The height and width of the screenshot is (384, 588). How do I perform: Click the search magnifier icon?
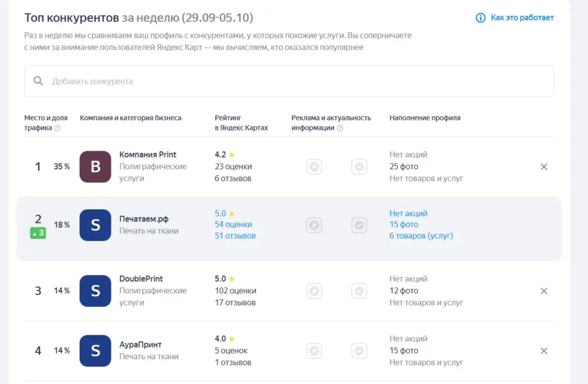(38, 81)
